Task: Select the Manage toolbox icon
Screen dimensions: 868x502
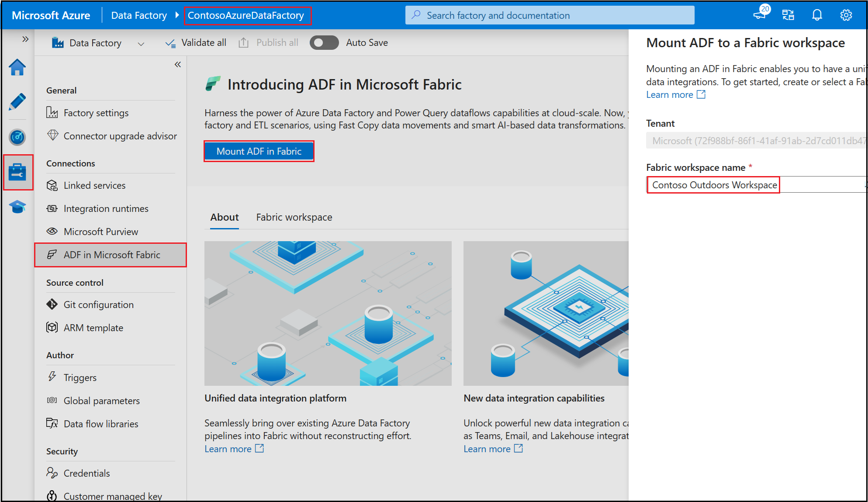Action: 17,172
